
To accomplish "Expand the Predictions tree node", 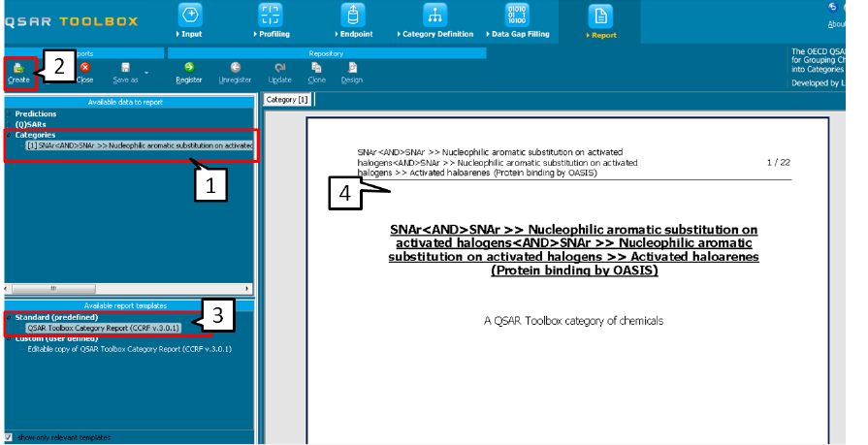I will (x=9, y=113).
